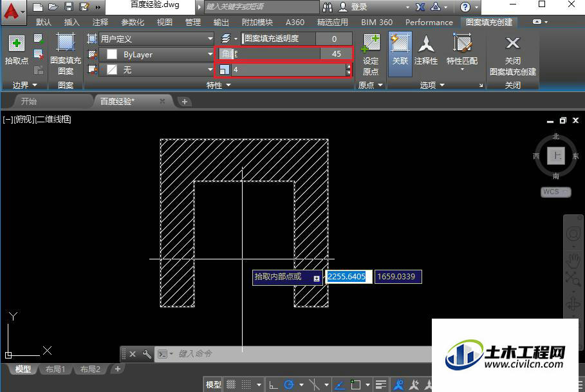Viewport: 585px width, 392px height.
Task: Open the AutoCAD application menu logo
Action: pyautogui.click(x=13, y=12)
